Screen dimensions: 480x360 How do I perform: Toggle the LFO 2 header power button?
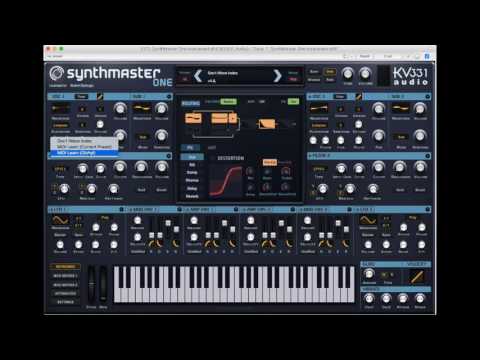pyautogui.click(x=428, y=209)
